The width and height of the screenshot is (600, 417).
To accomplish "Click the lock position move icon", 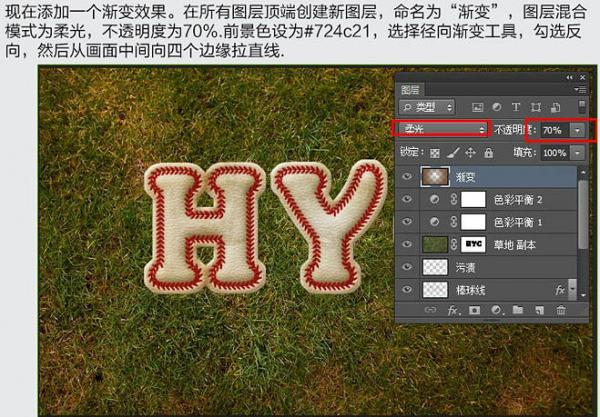I will (x=469, y=153).
